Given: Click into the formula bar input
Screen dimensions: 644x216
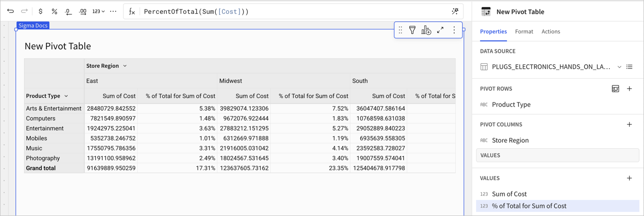Looking at the screenshot, I should tap(294, 11).
